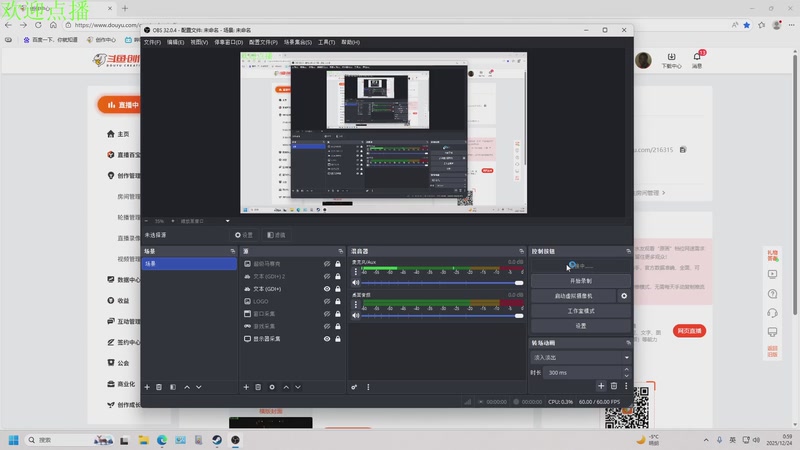800x450 pixels.
Task: Increase transition duration with up stepper
Action: pyautogui.click(x=627, y=369)
